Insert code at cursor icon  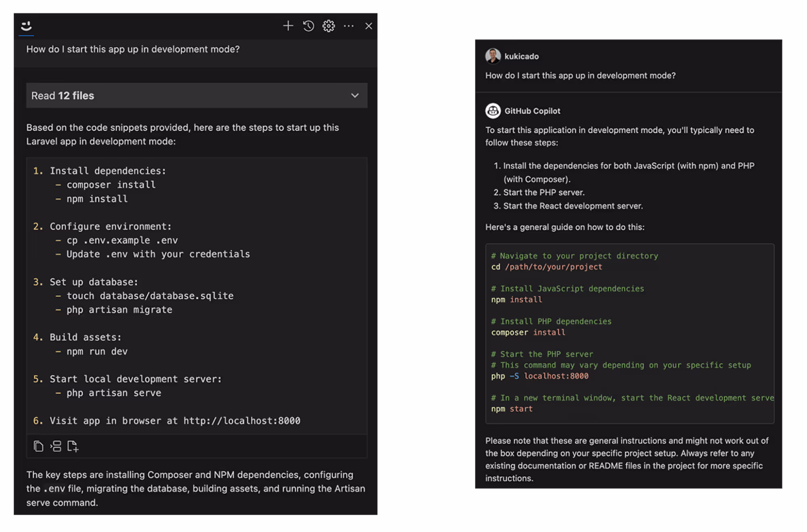(x=56, y=446)
